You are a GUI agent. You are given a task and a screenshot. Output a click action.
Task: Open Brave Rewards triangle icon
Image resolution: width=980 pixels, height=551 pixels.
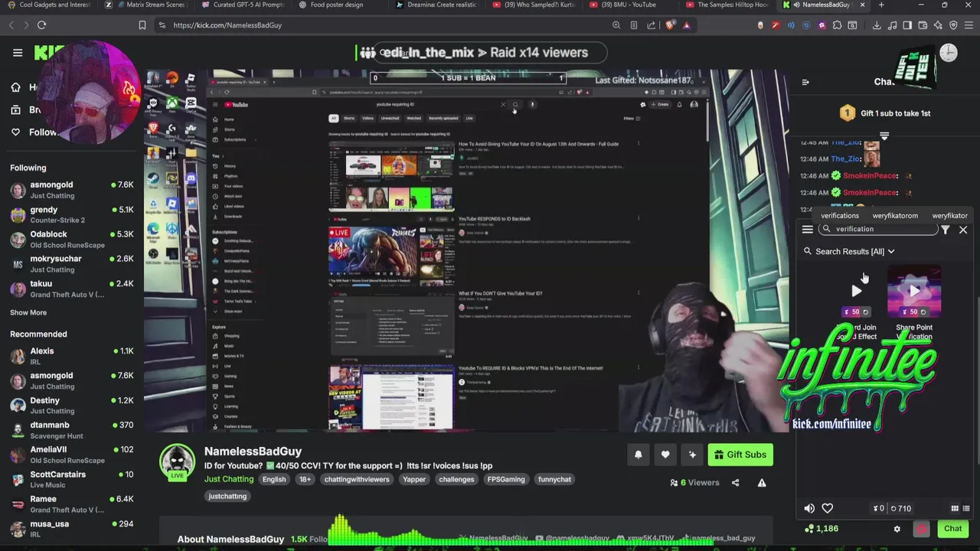click(686, 25)
